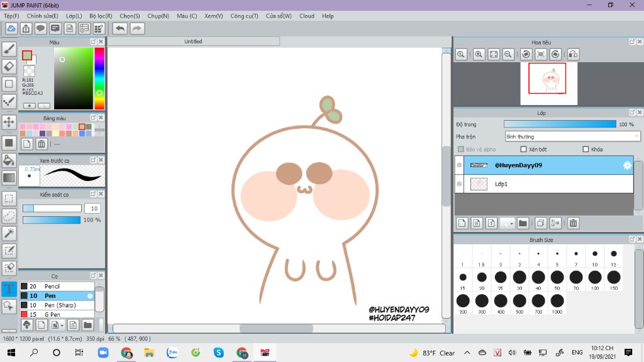
Task: Open the Bộ lọc(R) menu
Action: click(x=101, y=16)
